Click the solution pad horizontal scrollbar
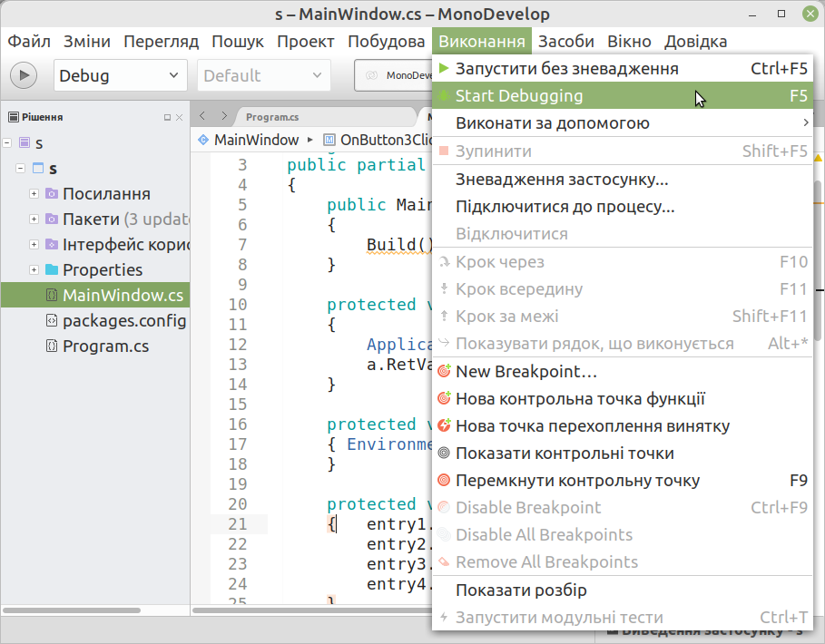Image resolution: width=825 pixels, height=644 pixels. 72,610
